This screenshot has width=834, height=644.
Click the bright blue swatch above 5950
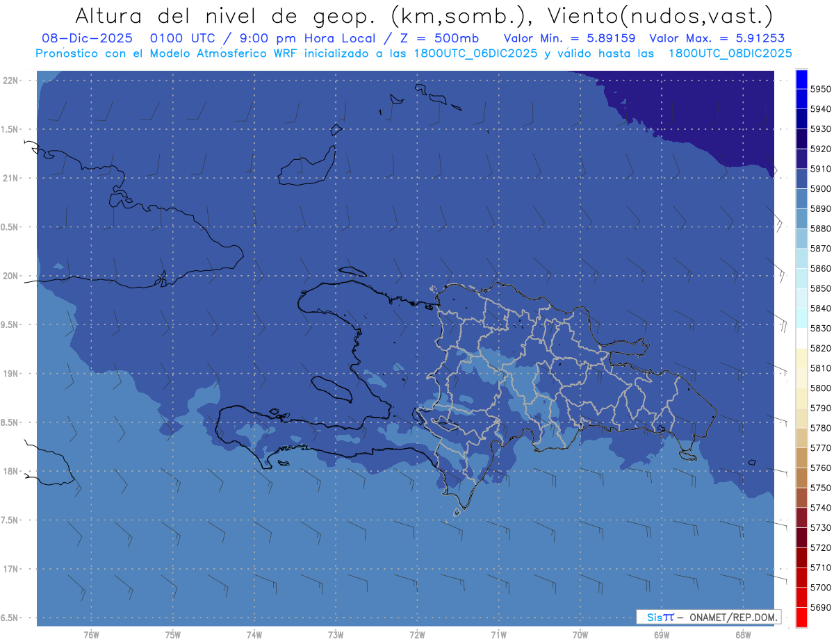(x=801, y=79)
